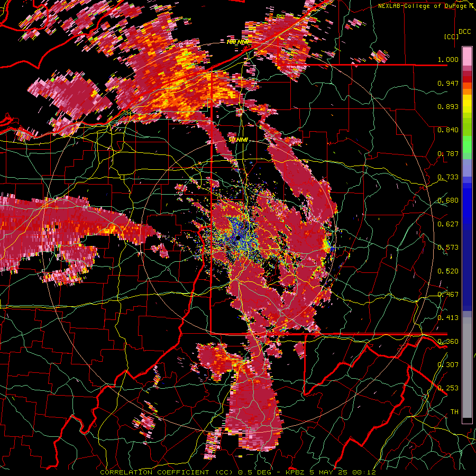This screenshot has height=476, width=476.
Task: Select the bright green segment of the color bar
Action: [467, 144]
